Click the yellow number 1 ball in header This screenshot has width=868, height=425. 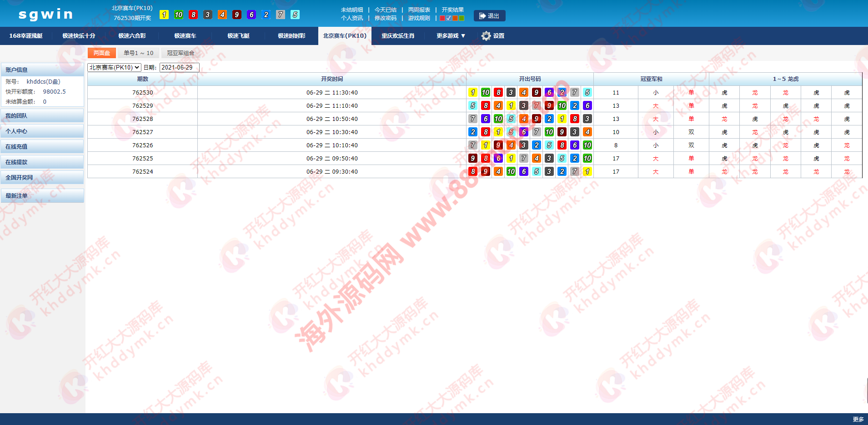click(164, 15)
